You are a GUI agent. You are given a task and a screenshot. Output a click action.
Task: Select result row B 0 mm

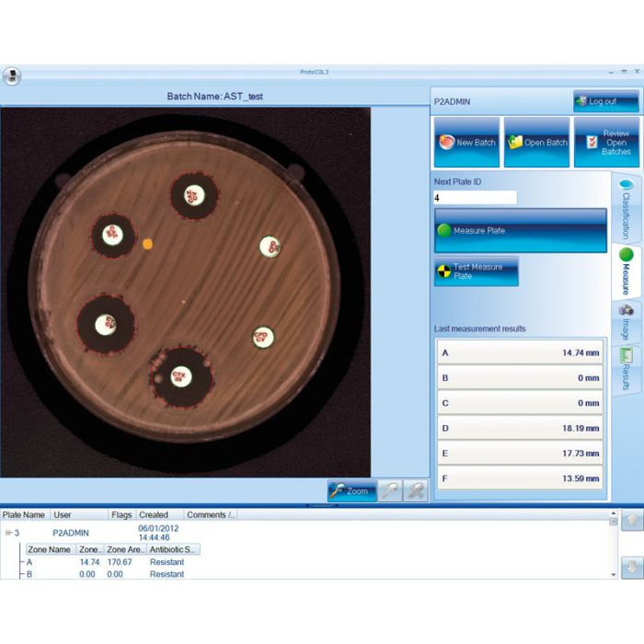[x=520, y=377]
